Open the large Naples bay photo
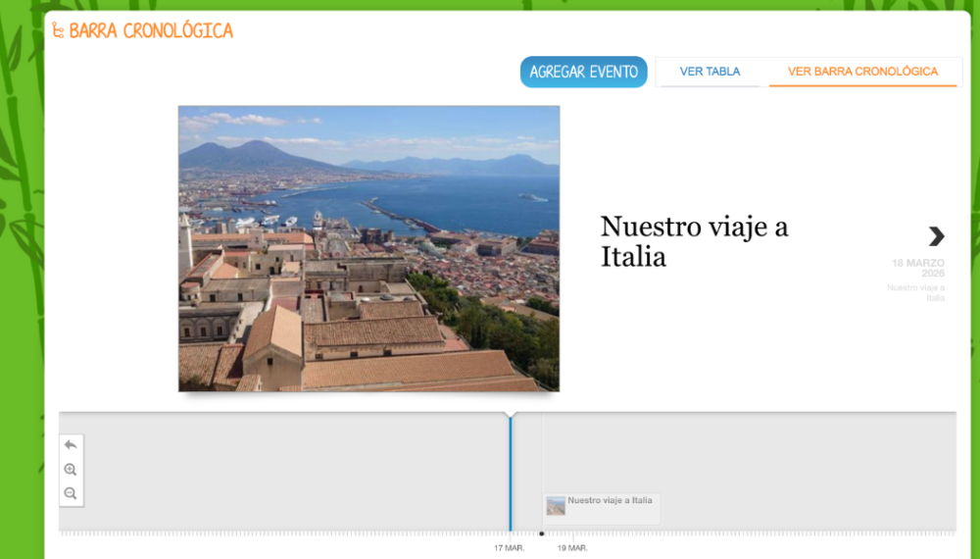 [368, 249]
